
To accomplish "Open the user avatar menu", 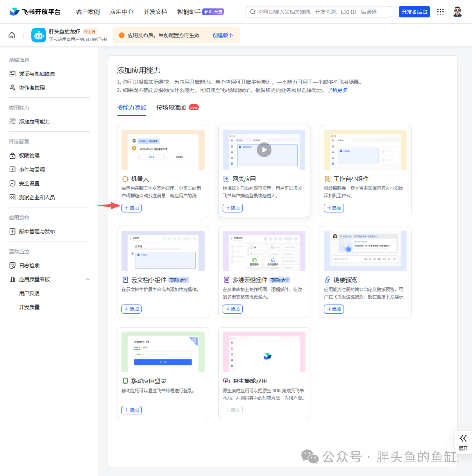I will coord(457,12).
